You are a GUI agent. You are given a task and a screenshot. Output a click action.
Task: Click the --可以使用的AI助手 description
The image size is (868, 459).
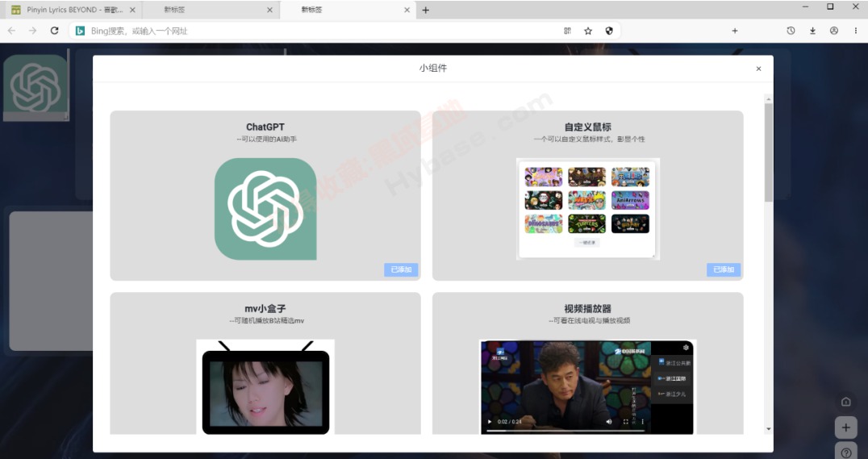pos(266,139)
